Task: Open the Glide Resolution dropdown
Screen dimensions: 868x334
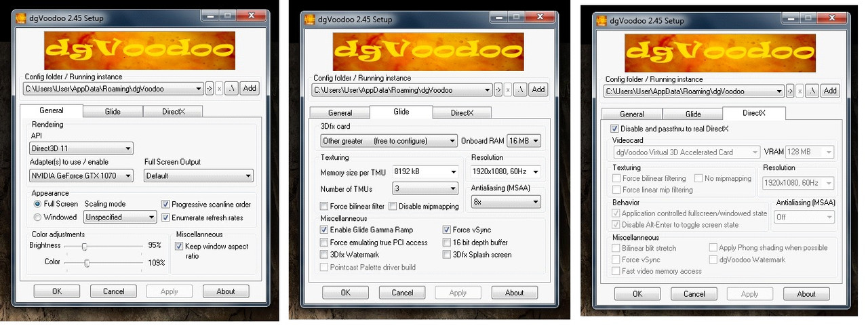Action: pos(506,172)
